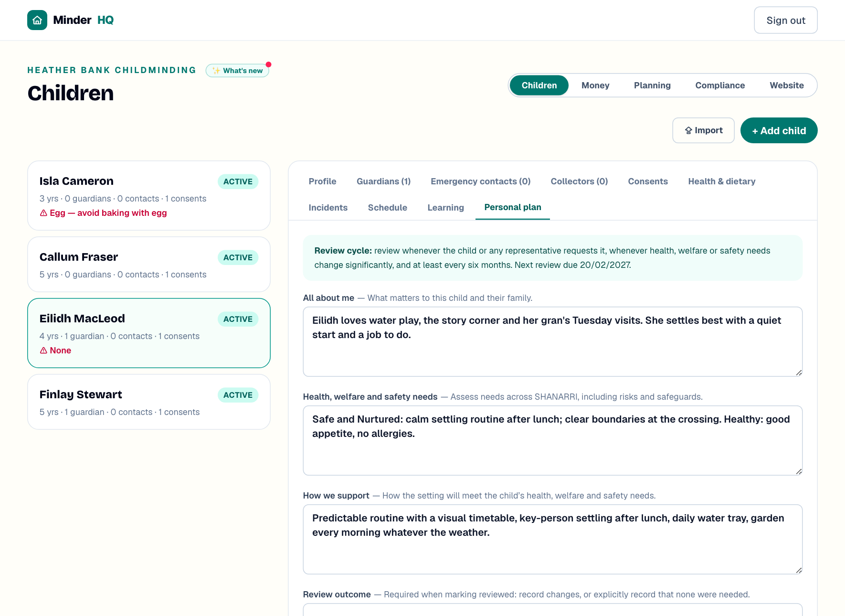Select the Children section tab

(x=539, y=85)
